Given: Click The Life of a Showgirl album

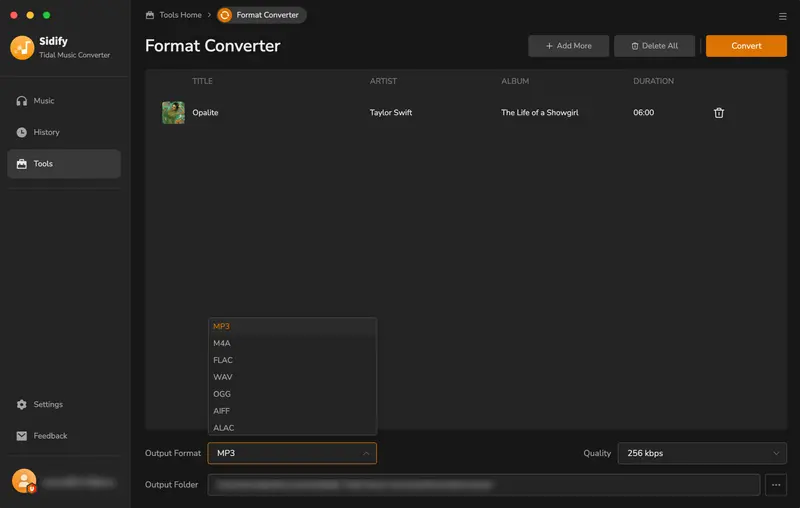Looking at the screenshot, I should (540, 113).
